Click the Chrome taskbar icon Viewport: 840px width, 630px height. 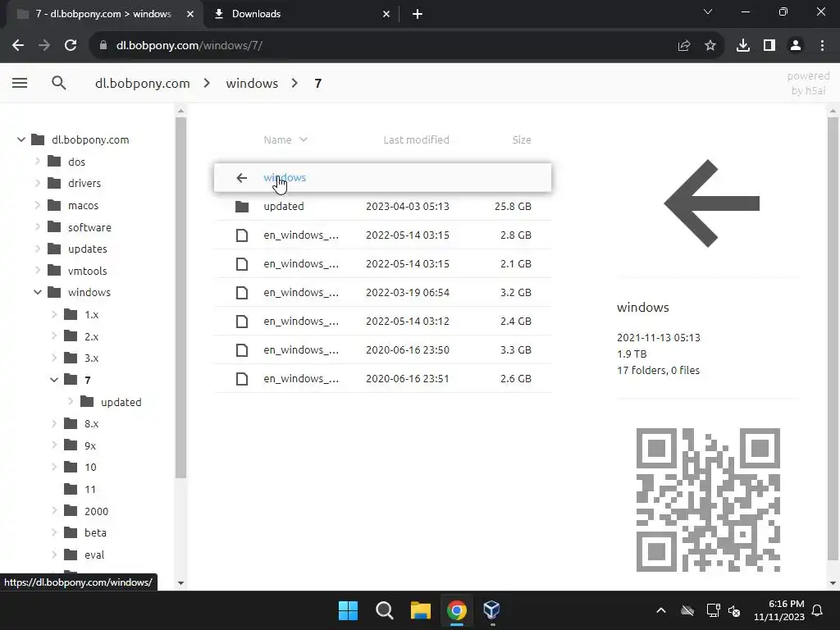(457, 610)
